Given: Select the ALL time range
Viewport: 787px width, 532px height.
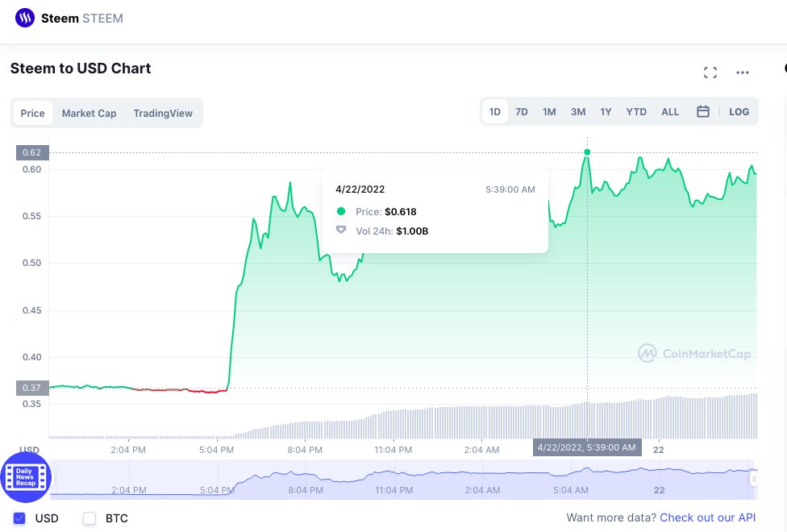Looking at the screenshot, I should pyautogui.click(x=670, y=112).
